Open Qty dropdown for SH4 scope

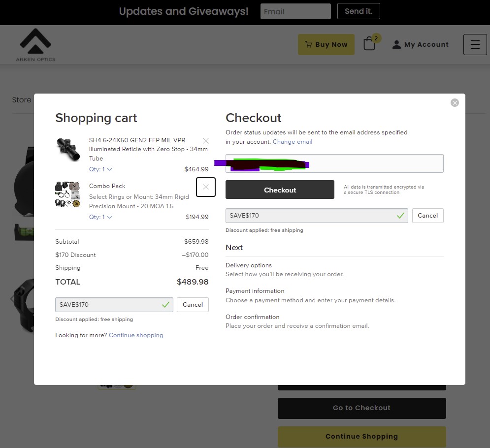tap(100, 169)
